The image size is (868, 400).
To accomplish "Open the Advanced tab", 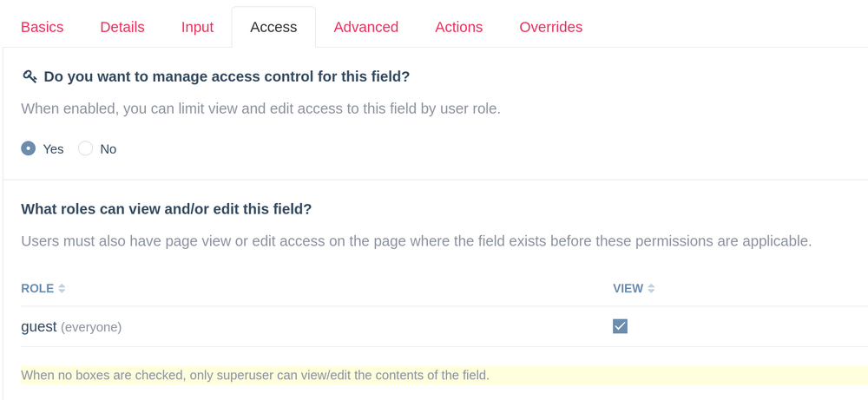I will [x=365, y=27].
